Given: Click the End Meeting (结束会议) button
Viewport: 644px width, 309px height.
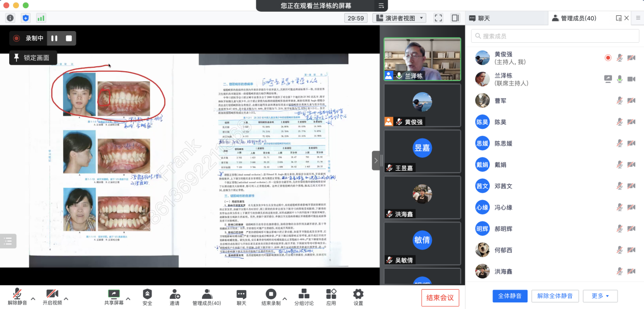Looking at the screenshot, I should pyautogui.click(x=440, y=298).
